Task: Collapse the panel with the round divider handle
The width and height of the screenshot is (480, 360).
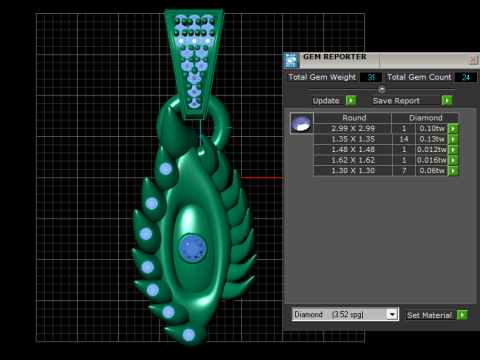Action: pyautogui.click(x=382, y=89)
